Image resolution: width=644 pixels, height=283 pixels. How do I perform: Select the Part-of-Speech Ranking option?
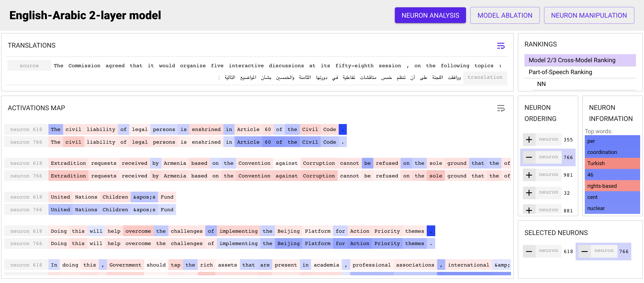(560, 72)
